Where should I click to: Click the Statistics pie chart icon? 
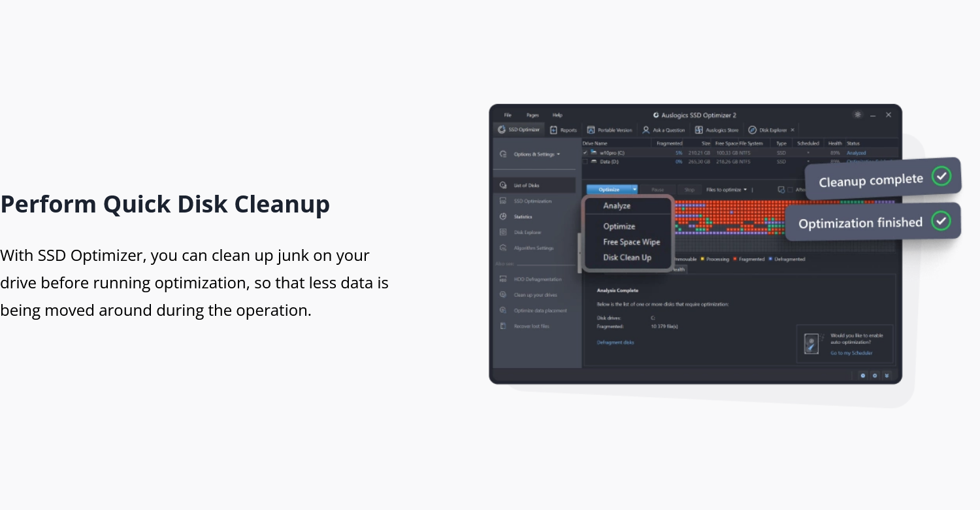click(x=503, y=216)
